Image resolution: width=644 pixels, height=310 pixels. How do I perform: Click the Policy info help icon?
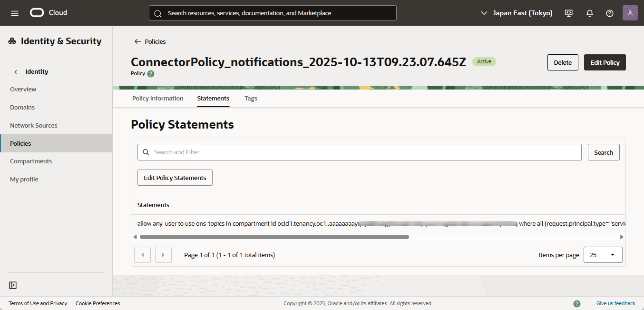coord(151,74)
